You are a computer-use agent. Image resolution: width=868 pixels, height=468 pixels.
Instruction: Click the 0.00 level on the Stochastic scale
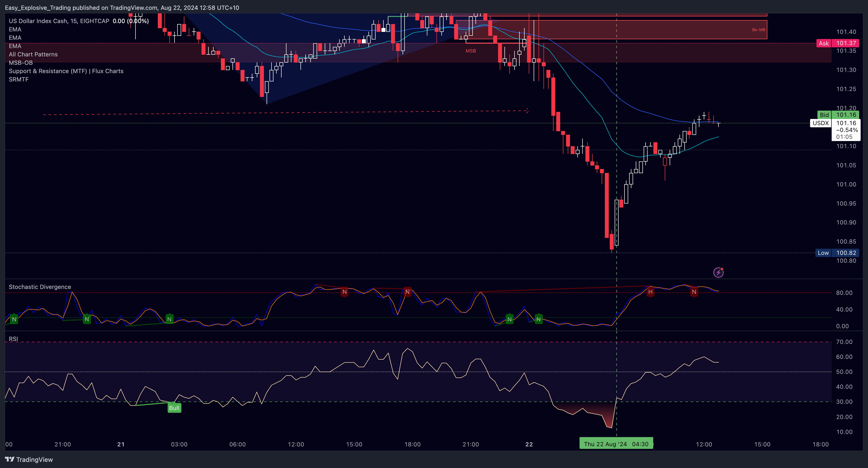[x=842, y=326]
